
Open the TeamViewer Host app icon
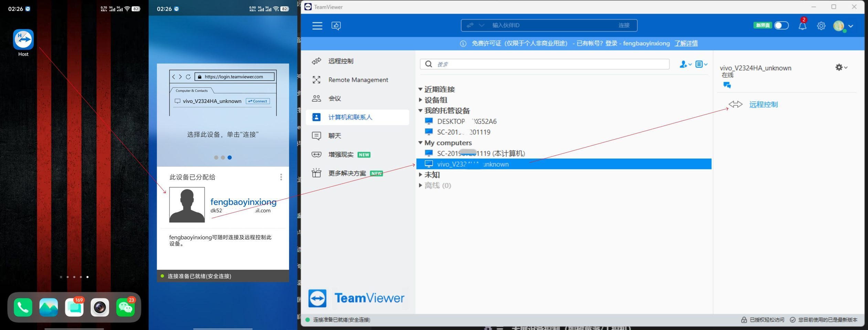coord(23,39)
